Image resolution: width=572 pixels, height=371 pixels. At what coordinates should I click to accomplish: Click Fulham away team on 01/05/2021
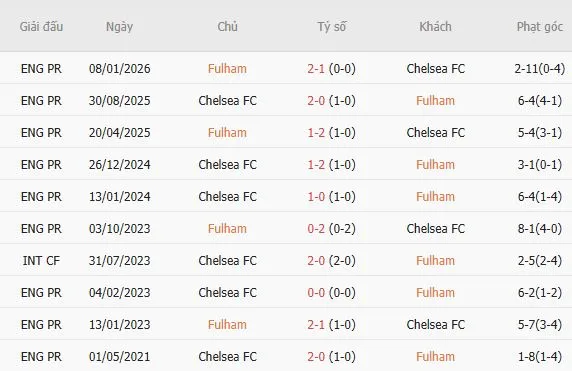click(436, 357)
